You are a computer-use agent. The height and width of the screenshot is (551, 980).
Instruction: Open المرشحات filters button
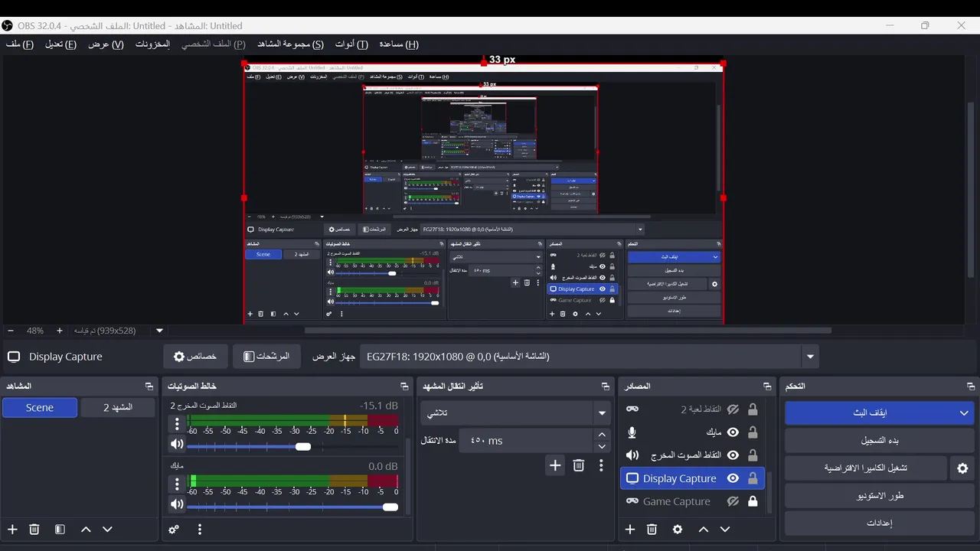tap(266, 357)
